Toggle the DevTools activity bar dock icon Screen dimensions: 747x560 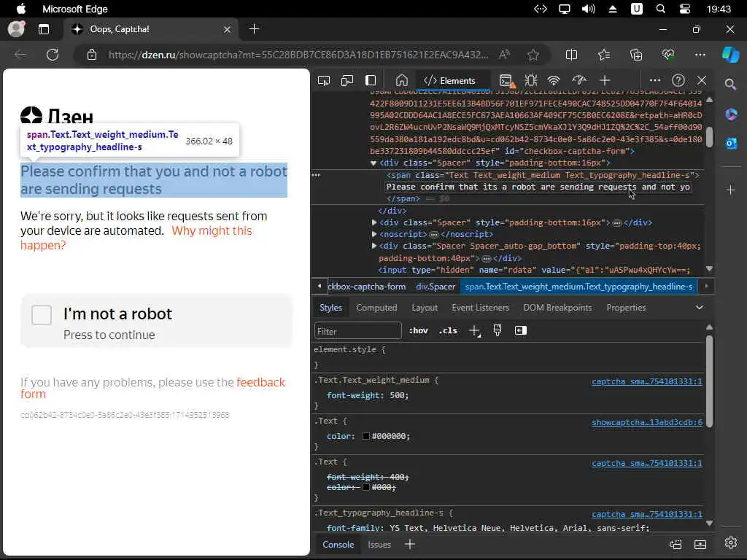(x=371, y=80)
